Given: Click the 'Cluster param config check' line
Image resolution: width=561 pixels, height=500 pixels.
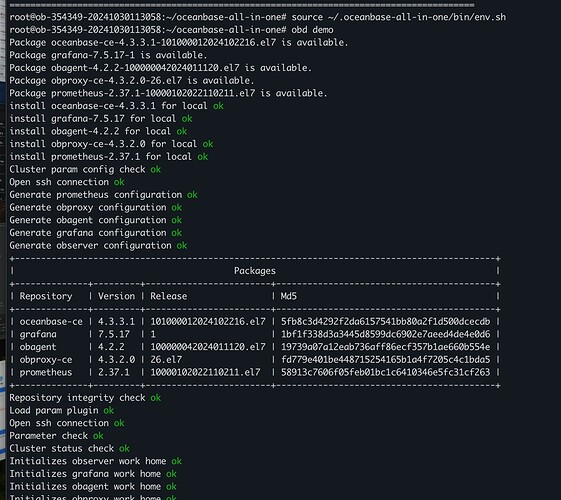Looking at the screenshot, I should [x=85, y=169].
